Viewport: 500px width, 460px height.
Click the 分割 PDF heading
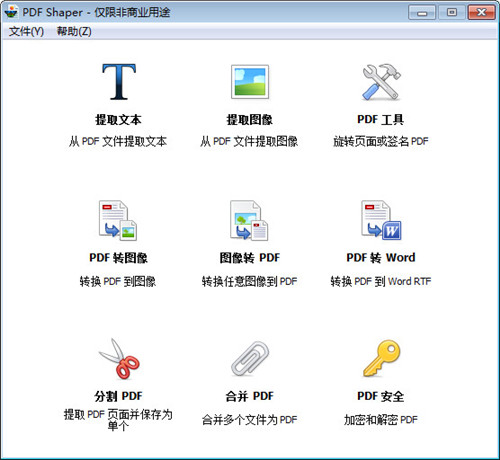click(x=118, y=396)
